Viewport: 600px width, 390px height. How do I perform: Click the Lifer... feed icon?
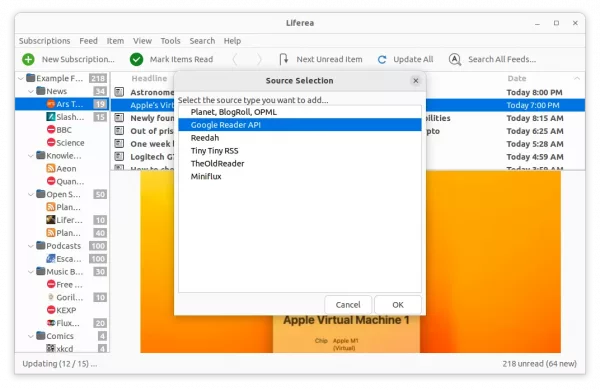click(x=51, y=220)
